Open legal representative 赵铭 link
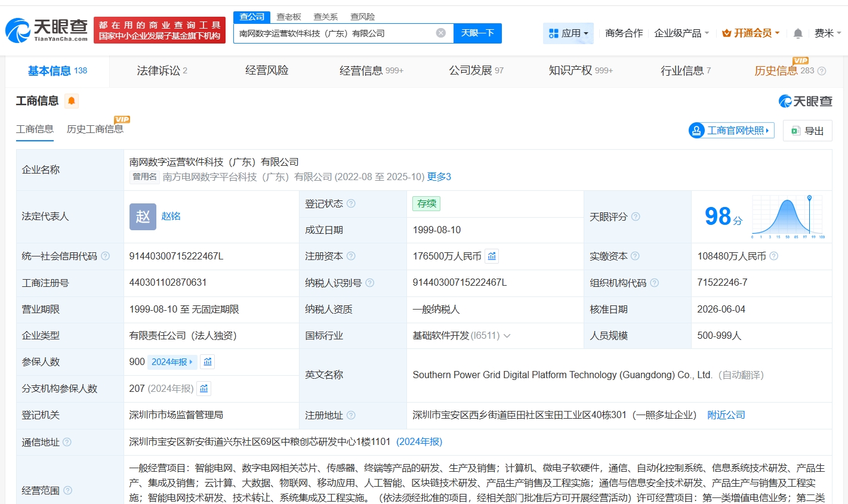 point(171,216)
